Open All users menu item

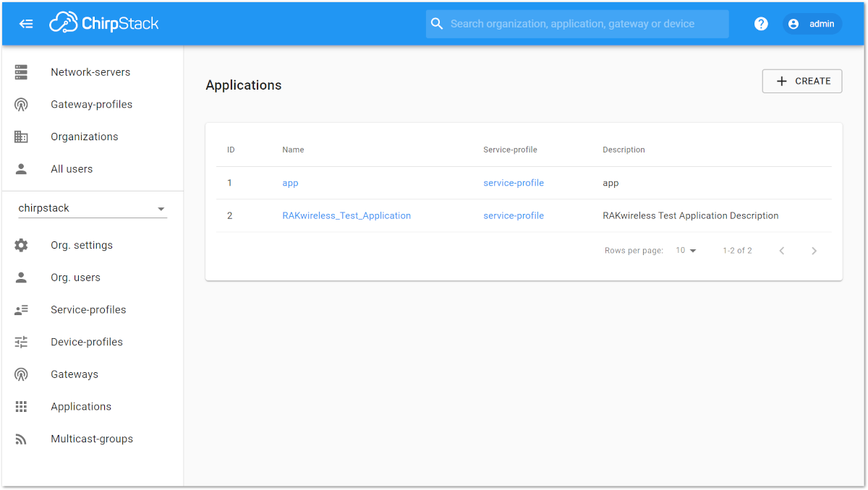[x=93, y=169]
